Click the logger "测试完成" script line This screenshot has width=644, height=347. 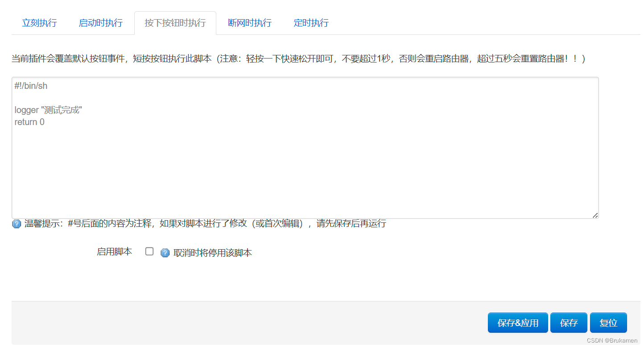tap(48, 109)
